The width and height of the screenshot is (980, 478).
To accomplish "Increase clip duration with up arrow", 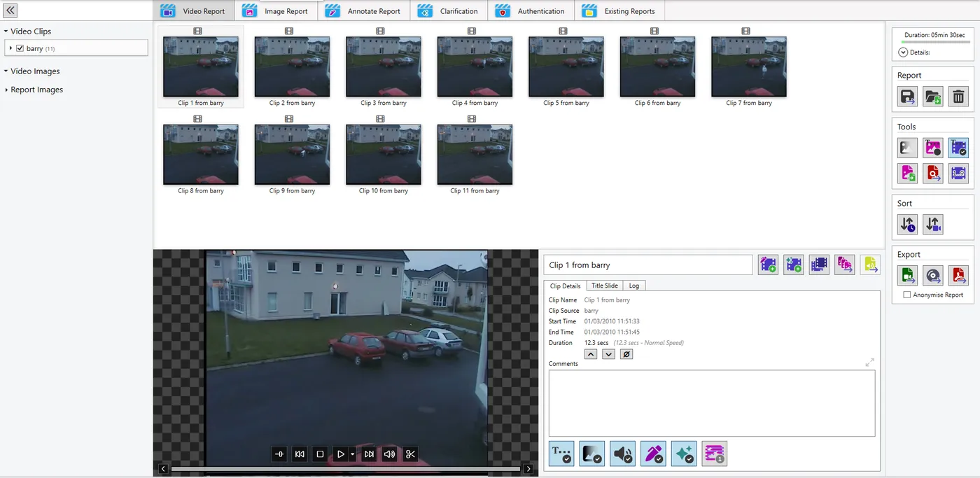I will [591, 354].
